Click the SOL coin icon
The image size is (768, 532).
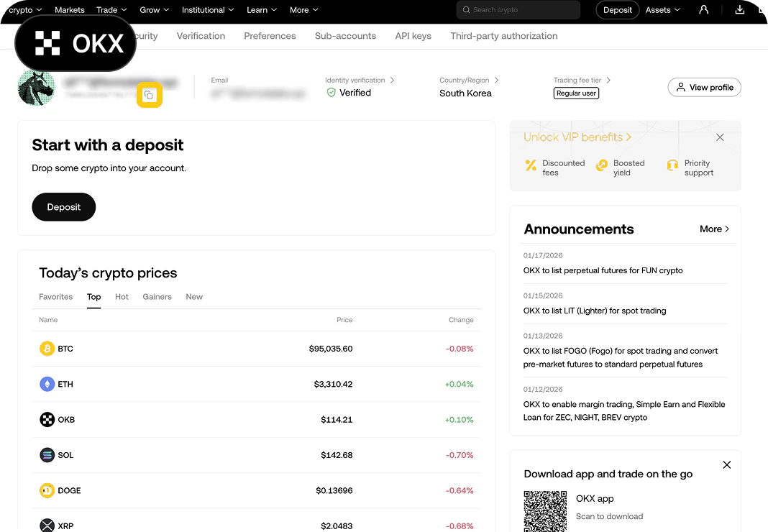[47, 455]
